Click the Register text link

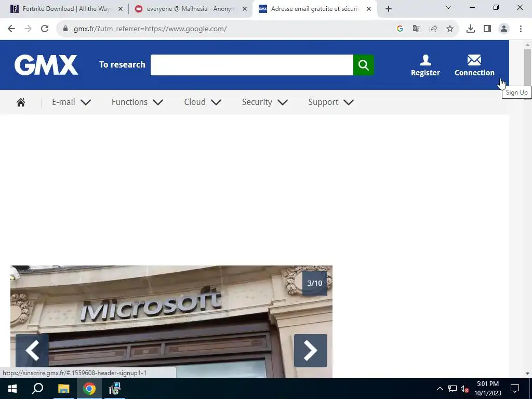[x=425, y=73]
